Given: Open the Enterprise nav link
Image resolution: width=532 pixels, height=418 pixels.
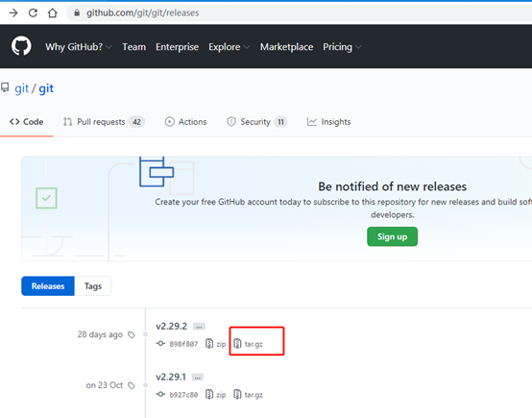Looking at the screenshot, I should click(x=177, y=47).
